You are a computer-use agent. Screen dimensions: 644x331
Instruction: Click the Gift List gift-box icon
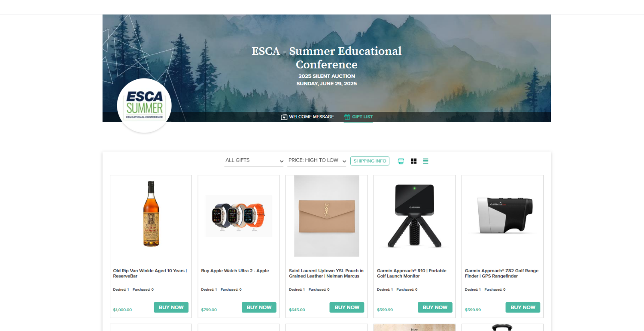click(x=347, y=117)
